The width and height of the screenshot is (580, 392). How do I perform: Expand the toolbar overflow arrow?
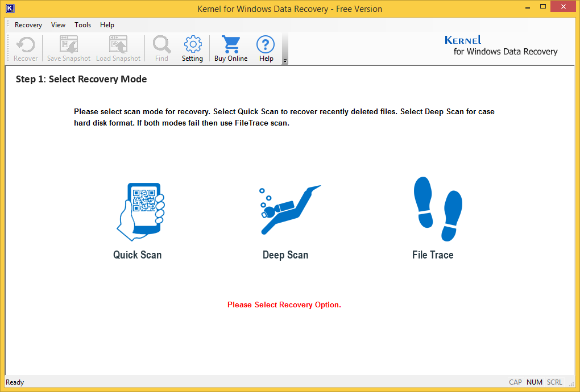pos(285,61)
